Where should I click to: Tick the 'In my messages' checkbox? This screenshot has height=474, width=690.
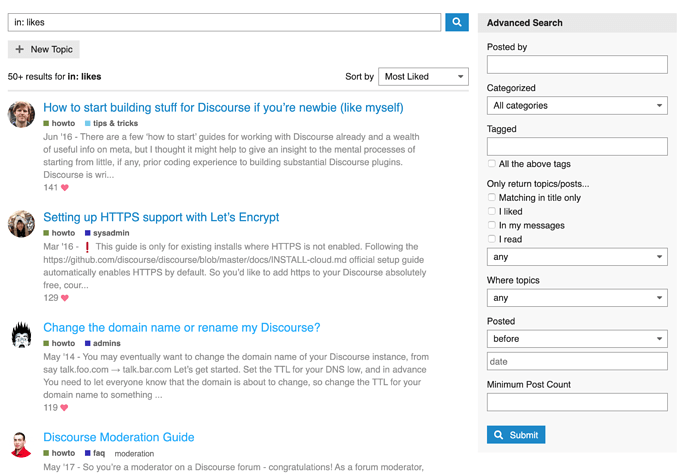(x=492, y=225)
